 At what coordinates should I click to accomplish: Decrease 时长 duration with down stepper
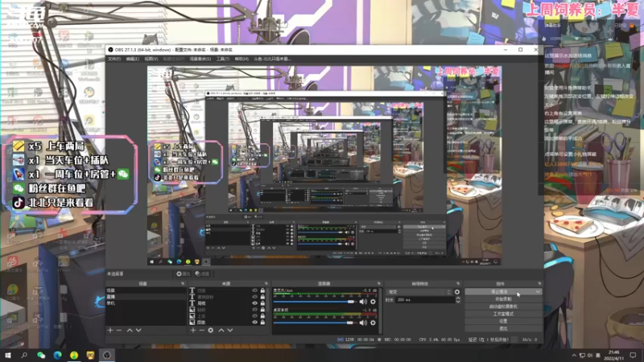pos(457,302)
